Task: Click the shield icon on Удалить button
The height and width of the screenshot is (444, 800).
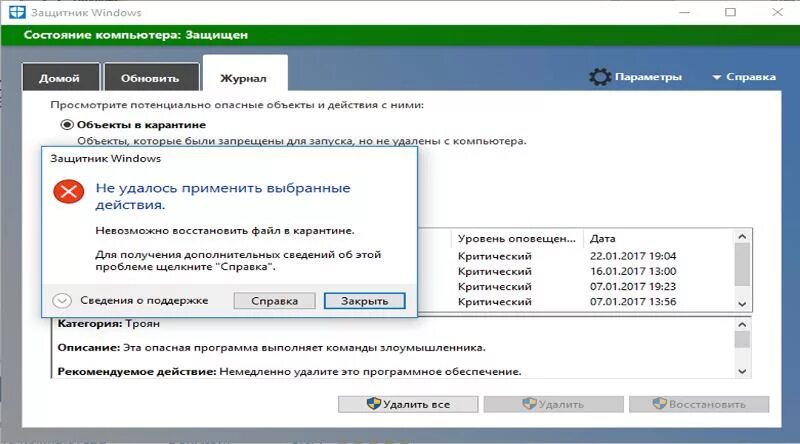Action: click(530, 404)
